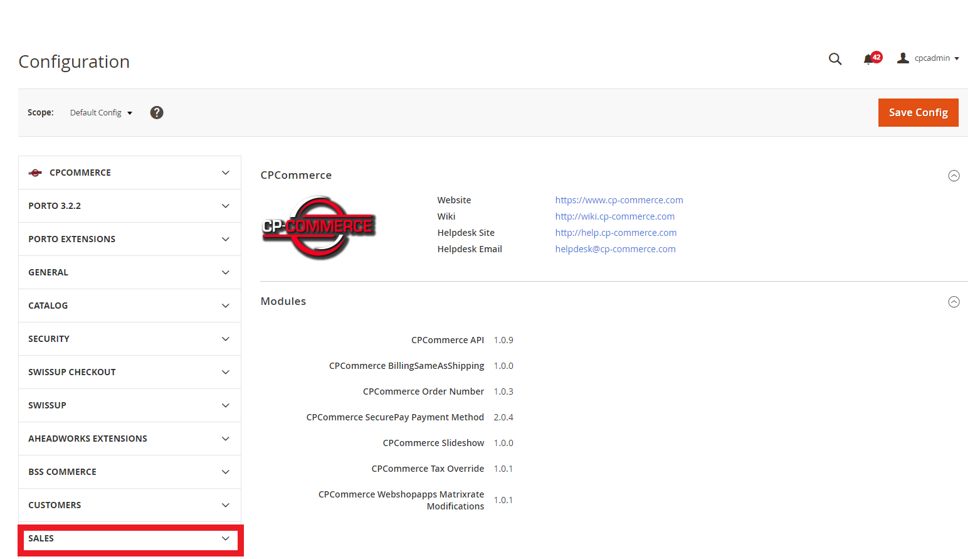Screen dimensions: 980x559
Task: Collapse the Modules section circle arrow
Action: 954,302
